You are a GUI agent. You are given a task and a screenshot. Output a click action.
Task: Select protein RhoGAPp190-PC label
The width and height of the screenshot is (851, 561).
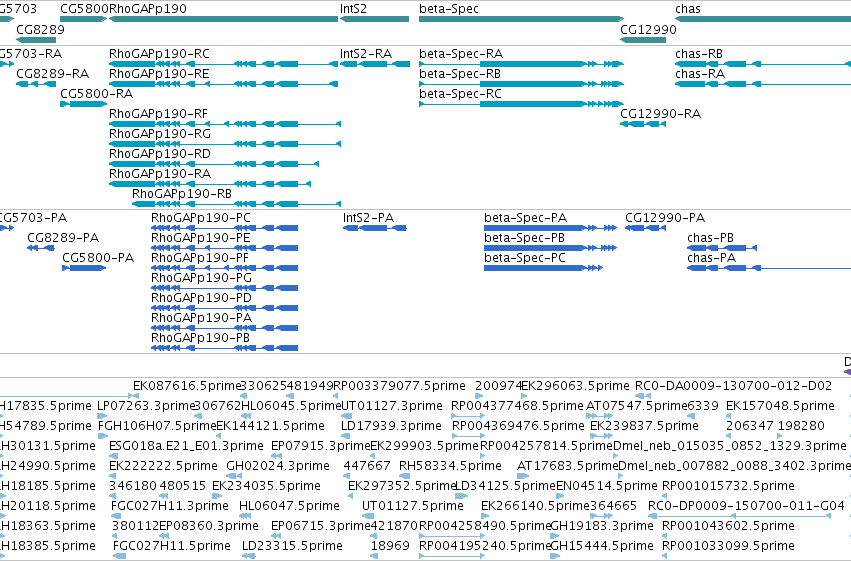[201, 218]
